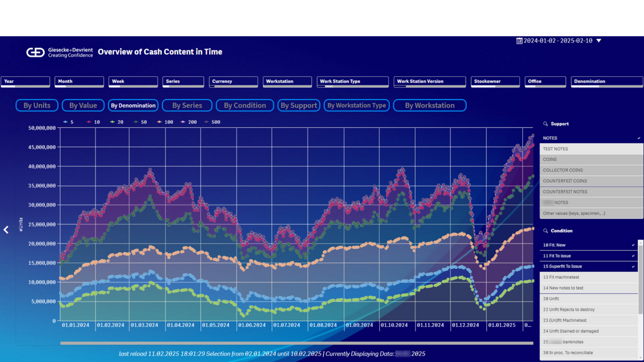This screenshot has width=644, height=362.
Task: Open the Currency filter dropdown
Action: (233, 81)
